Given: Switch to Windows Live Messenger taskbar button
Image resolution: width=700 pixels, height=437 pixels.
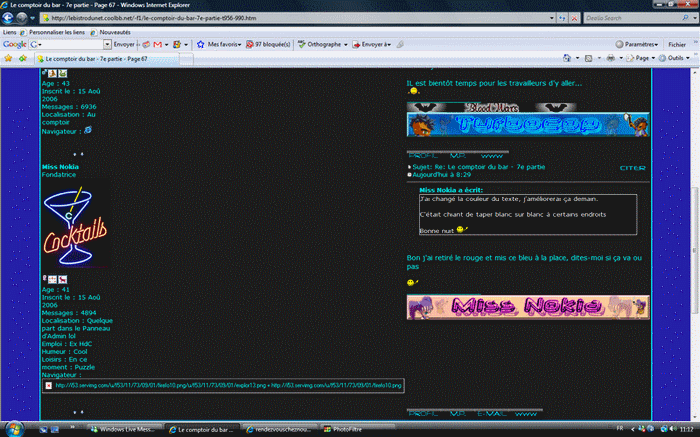Looking at the screenshot, I should [x=124, y=429].
